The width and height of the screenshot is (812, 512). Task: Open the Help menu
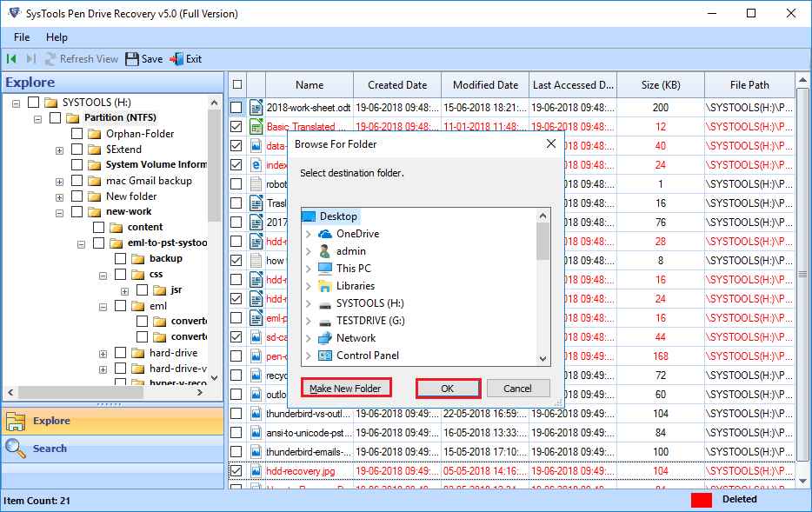57,37
